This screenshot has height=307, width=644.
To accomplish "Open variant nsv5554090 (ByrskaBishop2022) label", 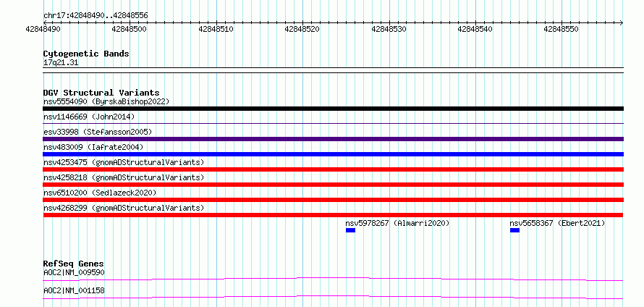I will [106, 101].
